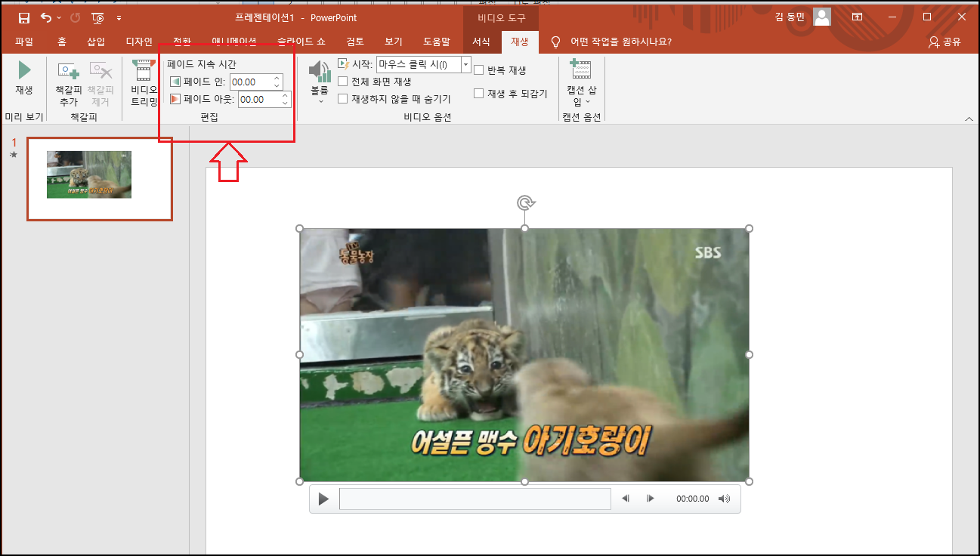Step forward 0.25 seconds in the video
The image size is (980, 556).
pyautogui.click(x=651, y=499)
